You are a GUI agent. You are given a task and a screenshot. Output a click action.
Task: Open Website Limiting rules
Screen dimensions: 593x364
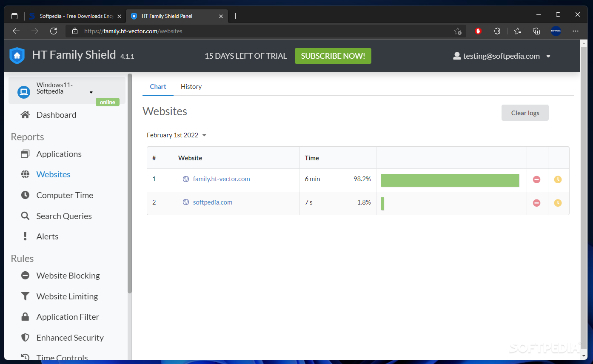click(x=67, y=296)
